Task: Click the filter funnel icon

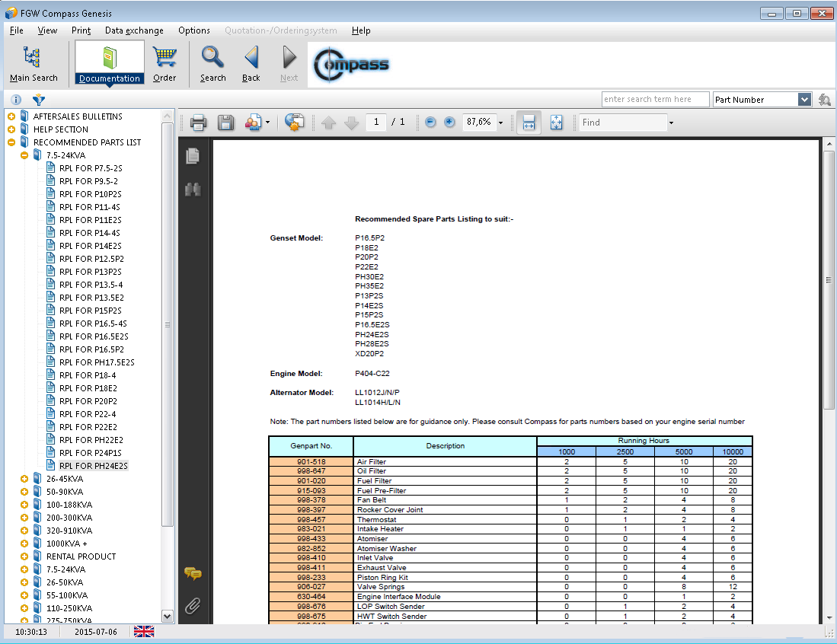Action: (x=38, y=100)
